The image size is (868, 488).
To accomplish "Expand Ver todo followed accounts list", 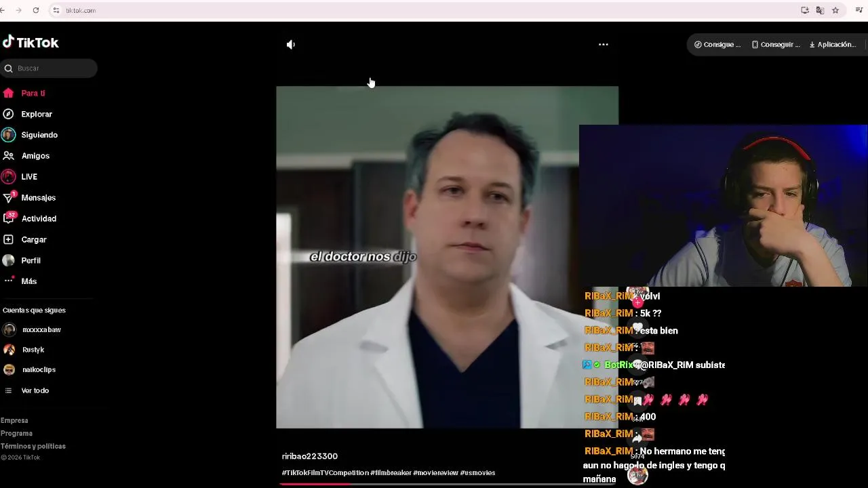I will point(35,391).
